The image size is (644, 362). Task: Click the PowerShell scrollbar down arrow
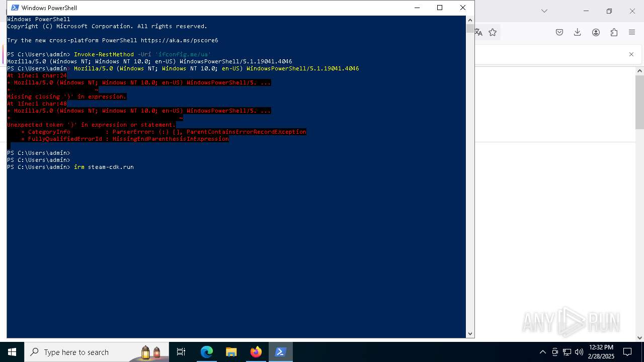(470, 333)
